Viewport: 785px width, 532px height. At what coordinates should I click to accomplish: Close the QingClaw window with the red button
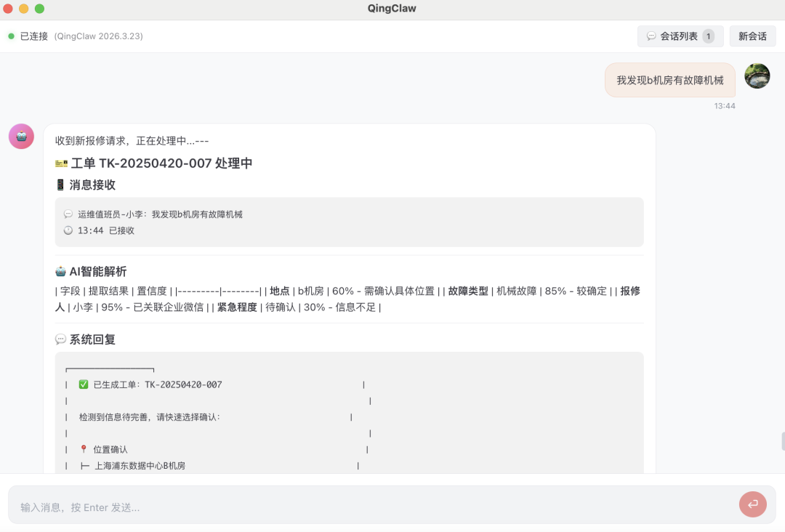click(x=8, y=9)
